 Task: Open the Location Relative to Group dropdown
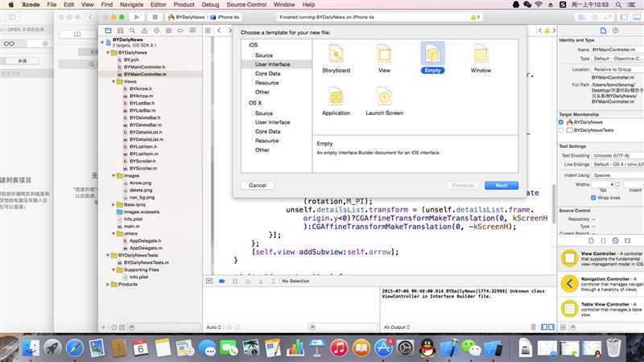click(x=617, y=69)
